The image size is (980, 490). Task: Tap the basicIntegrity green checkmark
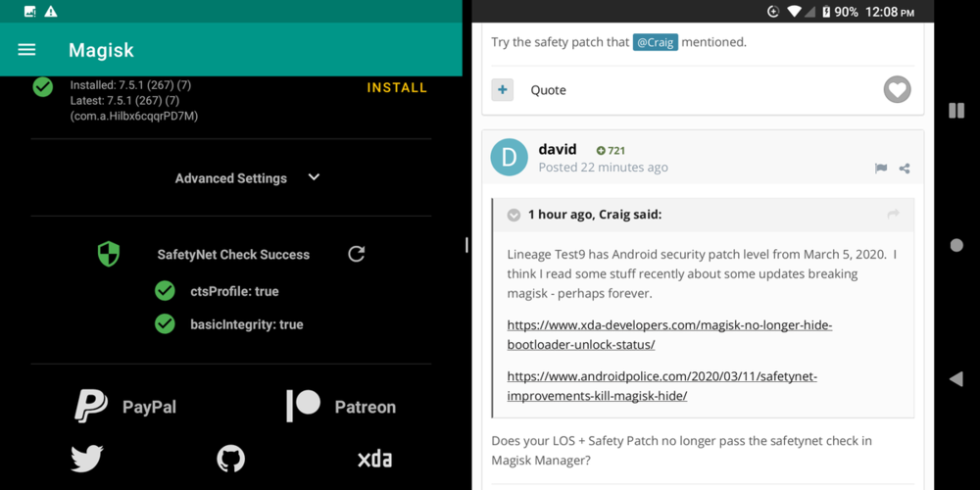point(165,323)
